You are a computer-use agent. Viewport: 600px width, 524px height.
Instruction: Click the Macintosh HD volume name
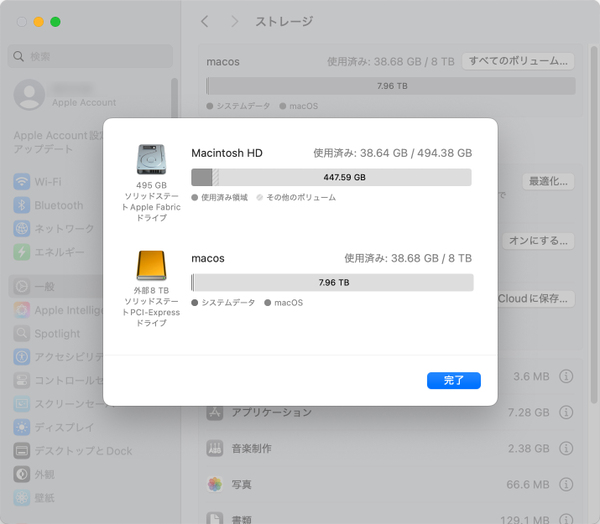tap(227, 153)
